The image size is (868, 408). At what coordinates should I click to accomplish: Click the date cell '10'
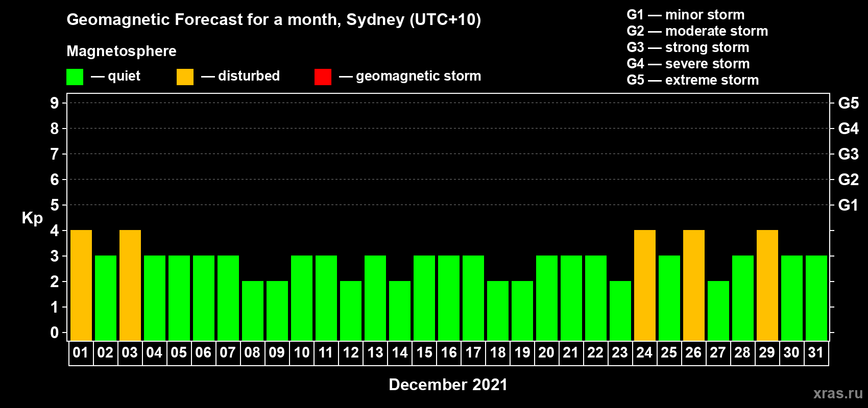click(302, 353)
